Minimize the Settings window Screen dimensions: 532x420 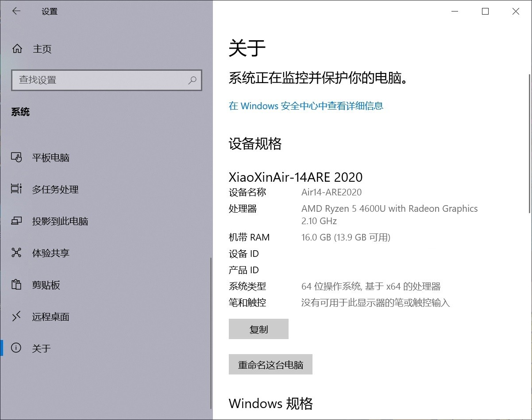tap(455, 11)
